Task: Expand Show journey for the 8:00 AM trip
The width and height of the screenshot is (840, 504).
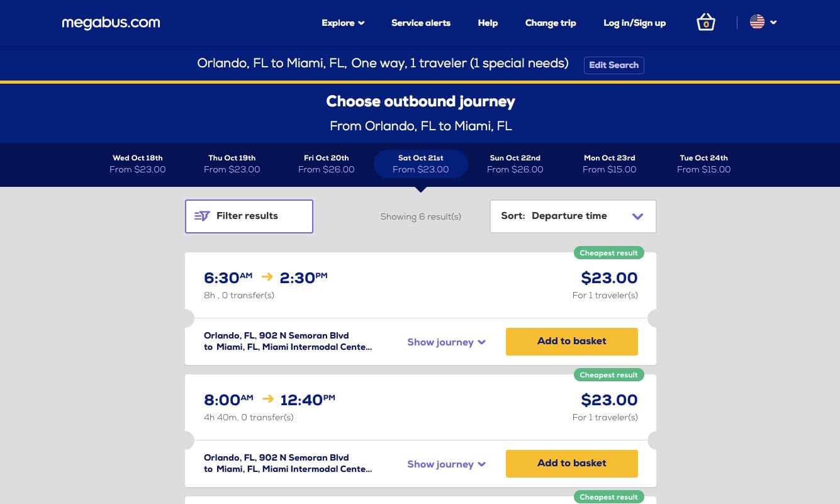Action: coord(446,464)
